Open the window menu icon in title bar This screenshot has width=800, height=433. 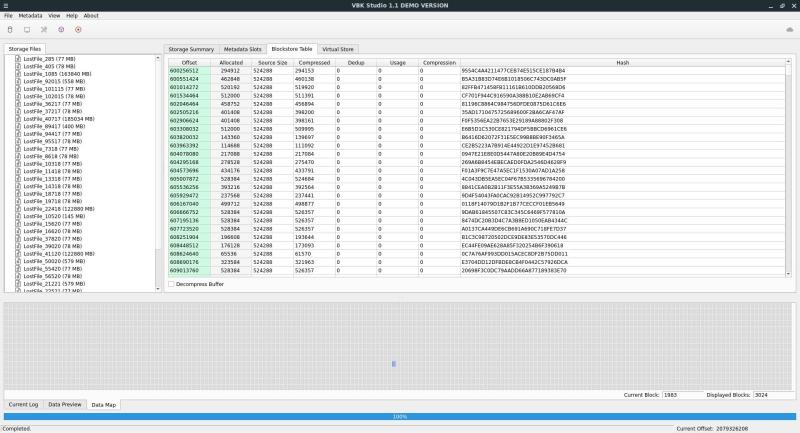6,6
